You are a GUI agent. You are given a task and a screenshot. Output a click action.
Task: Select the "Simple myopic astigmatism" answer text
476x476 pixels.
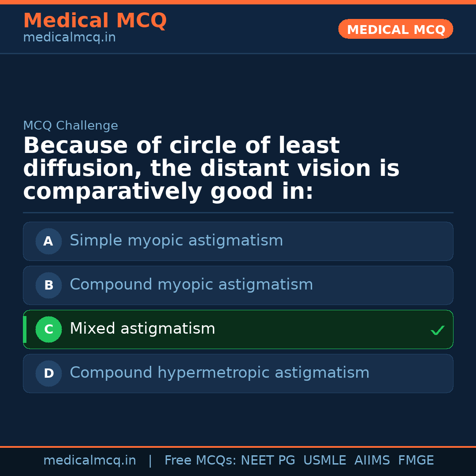tap(176, 241)
